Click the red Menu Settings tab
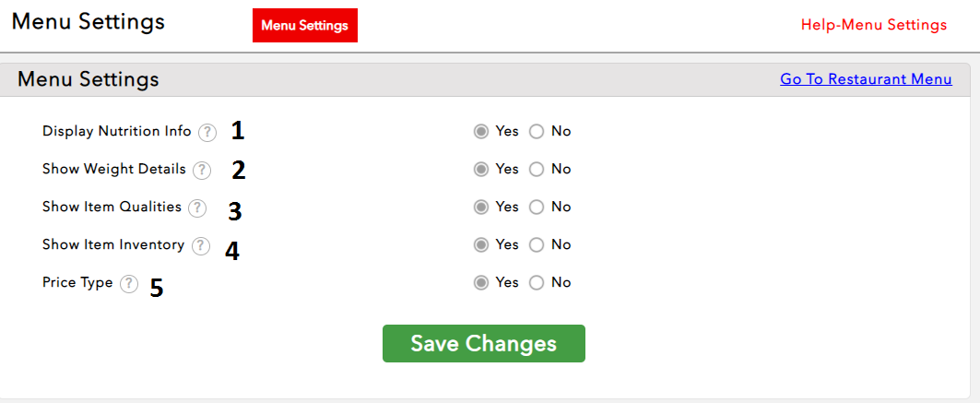The height and width of the screenshot is (403, 980). [x=304, y=25]
